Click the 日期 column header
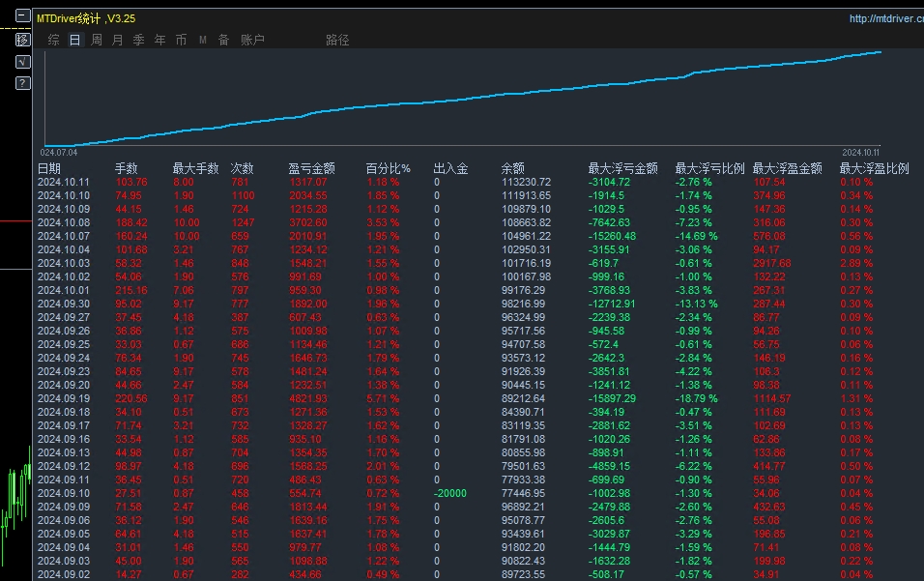 click(49, 168)
